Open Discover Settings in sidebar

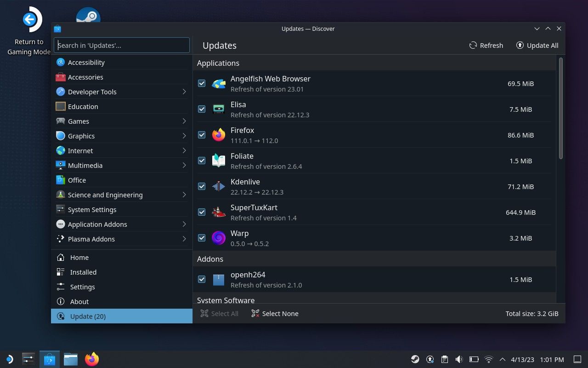click(122, 287)
